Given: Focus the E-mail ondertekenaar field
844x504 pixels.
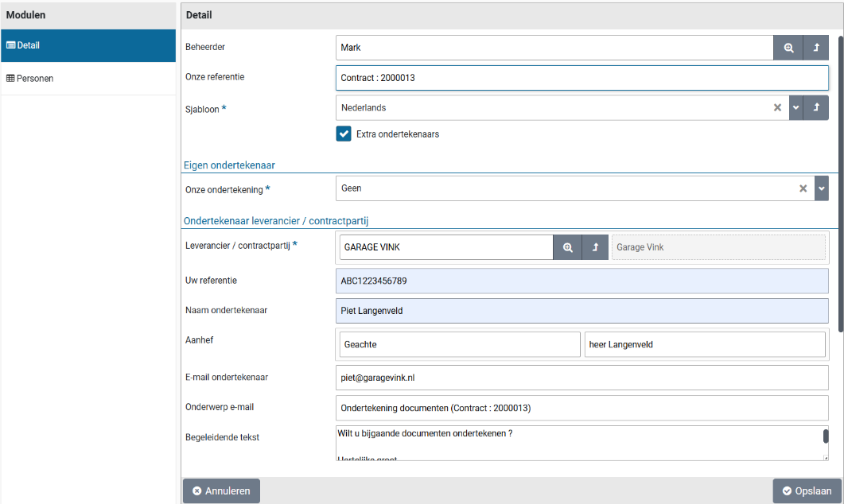Looking at the screenshot, I should pos(581,378).
